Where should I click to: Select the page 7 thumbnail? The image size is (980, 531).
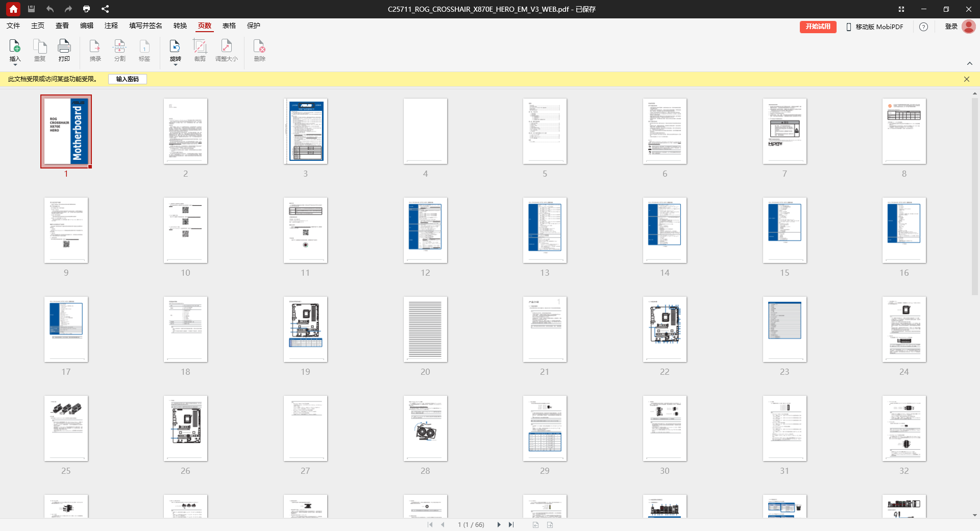[x=785, y=131]
